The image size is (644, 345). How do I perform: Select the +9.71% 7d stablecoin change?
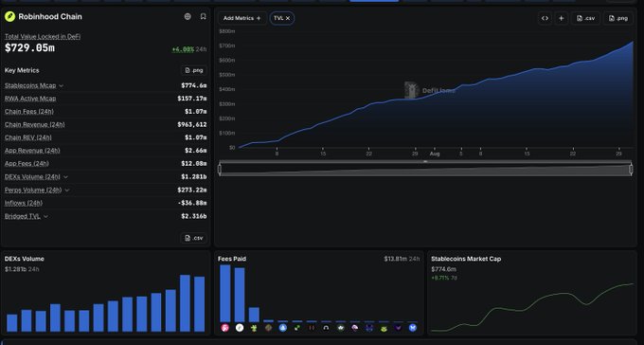pyautogui.click(x=444, y=278)
